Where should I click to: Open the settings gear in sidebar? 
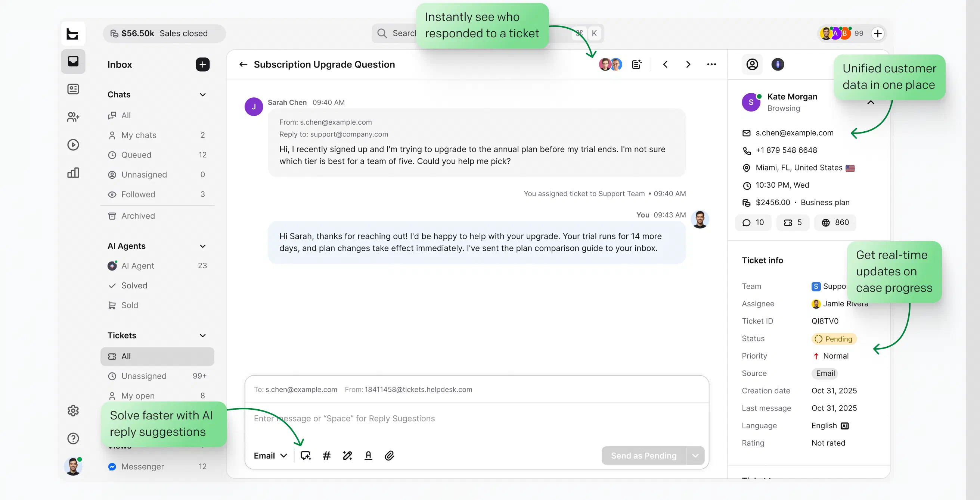click(73, 411)
